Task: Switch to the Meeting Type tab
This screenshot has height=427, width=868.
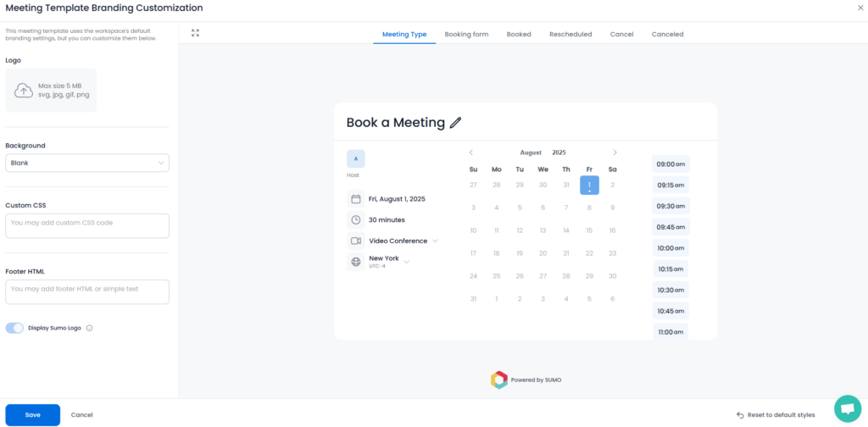Action: click(404, 34)
